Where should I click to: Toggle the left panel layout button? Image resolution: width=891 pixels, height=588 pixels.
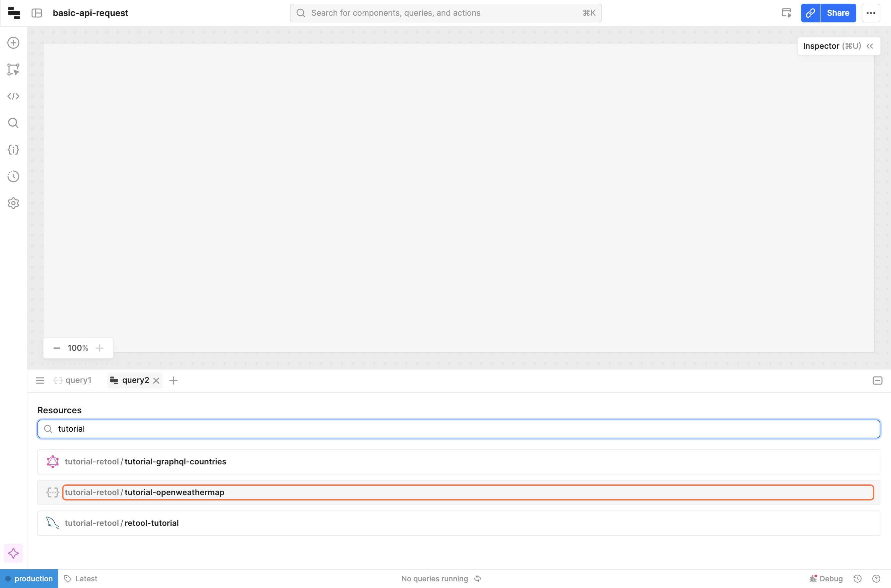[37, 13]
